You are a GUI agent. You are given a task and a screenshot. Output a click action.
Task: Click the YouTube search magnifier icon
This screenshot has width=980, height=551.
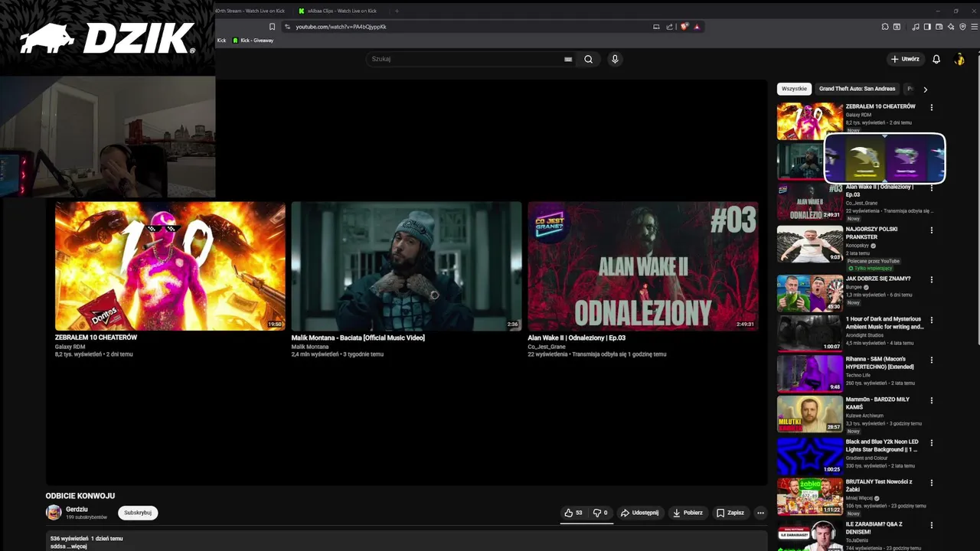[x=588, y=59]
